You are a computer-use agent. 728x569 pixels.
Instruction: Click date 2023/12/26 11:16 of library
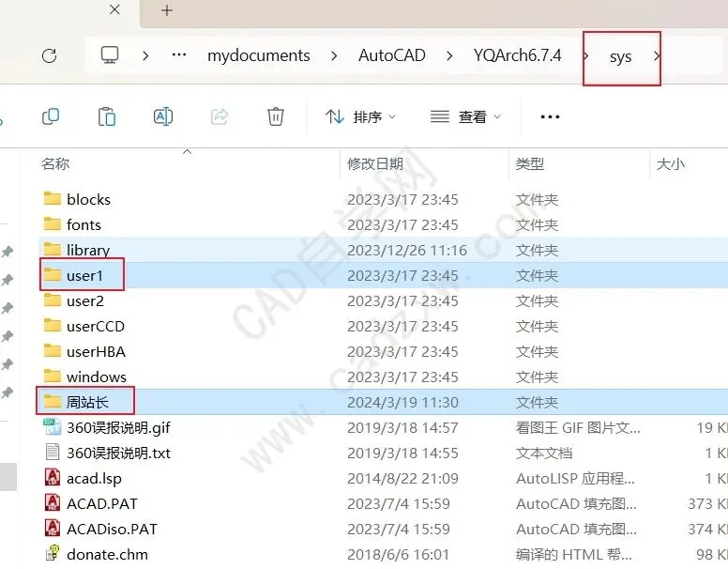point(407,251)
